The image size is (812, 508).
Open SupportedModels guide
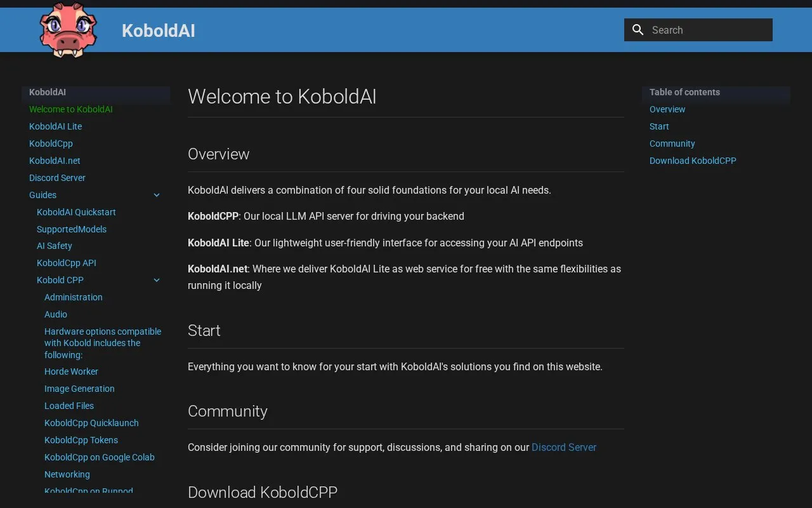[72, 229]
